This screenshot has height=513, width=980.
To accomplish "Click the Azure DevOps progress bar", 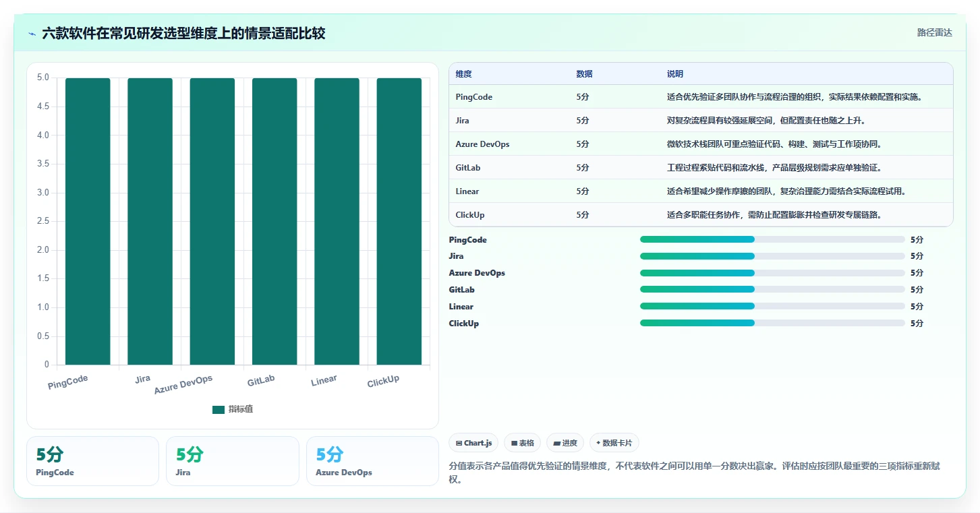I will [x=772, y=273].
